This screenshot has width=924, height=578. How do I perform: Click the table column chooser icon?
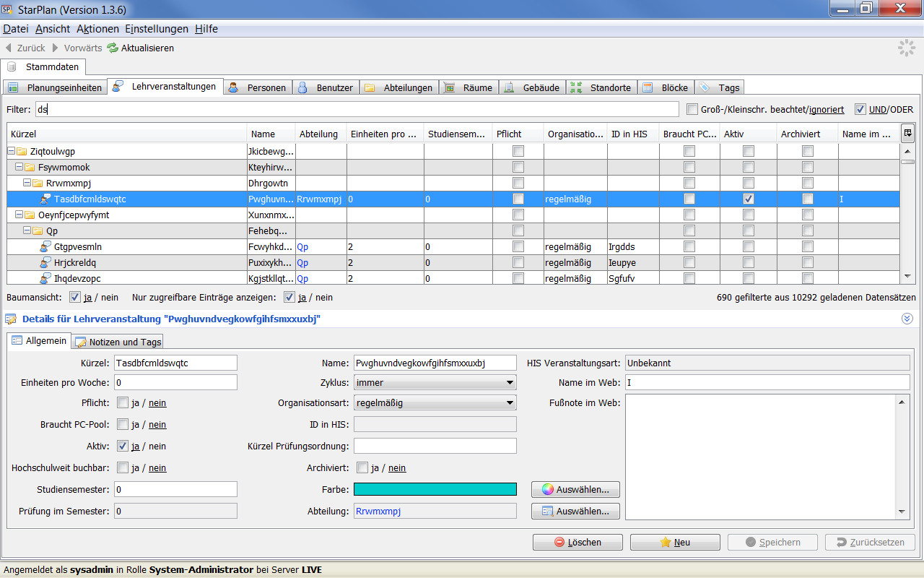point(907,132)
